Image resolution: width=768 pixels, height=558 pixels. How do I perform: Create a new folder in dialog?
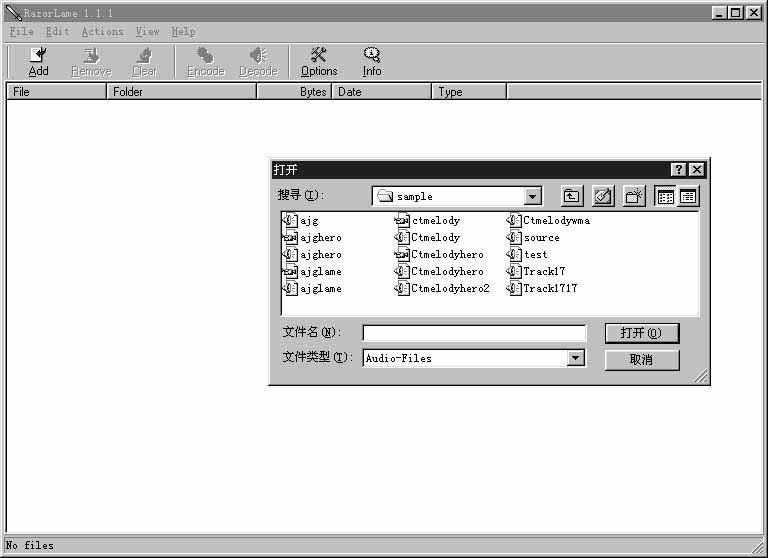(634, 196)
